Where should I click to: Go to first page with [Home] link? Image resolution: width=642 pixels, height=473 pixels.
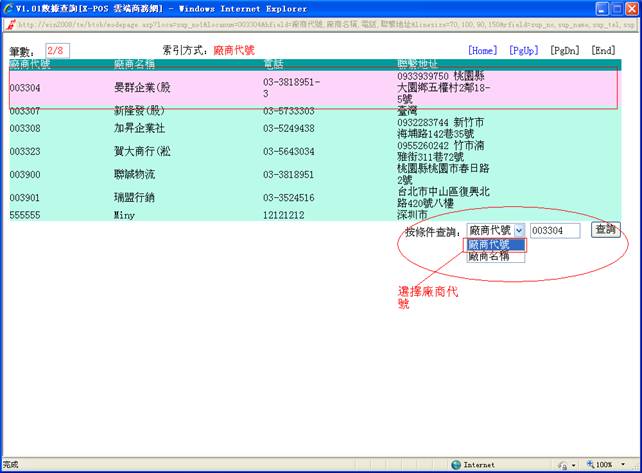coord(483,50)
